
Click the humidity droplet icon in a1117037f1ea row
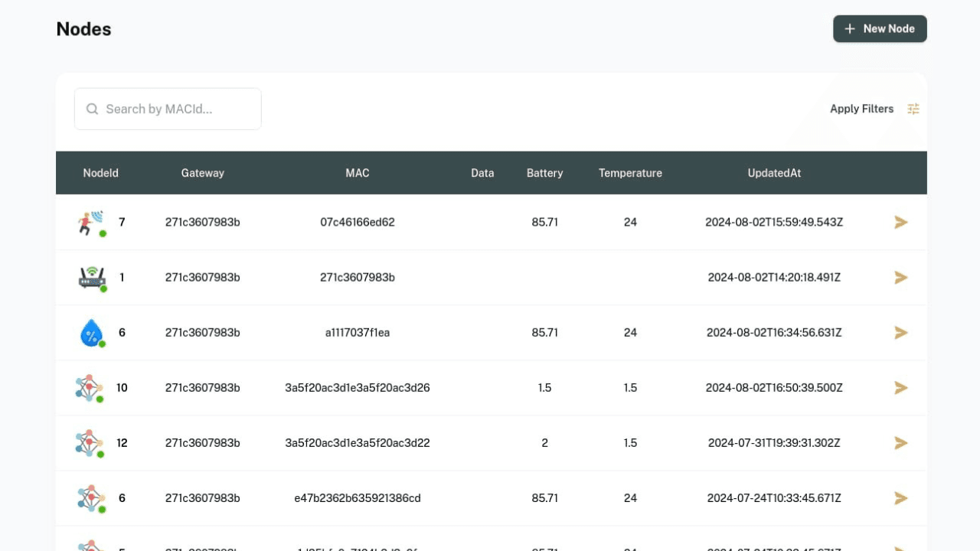tap(91, 333)
